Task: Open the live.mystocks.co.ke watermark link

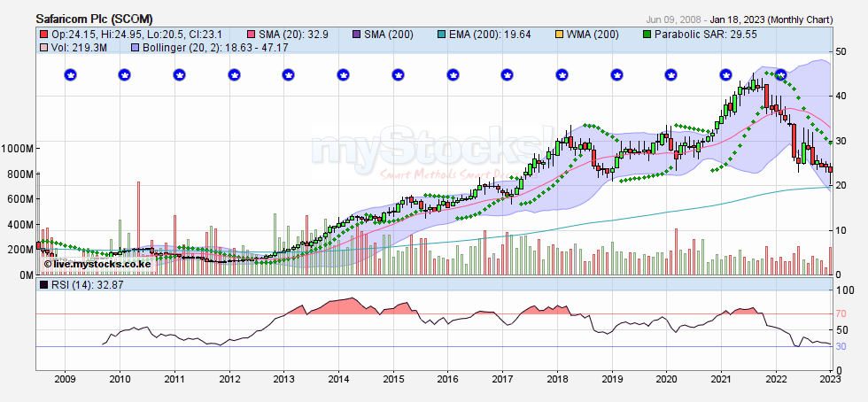Action: click(97, 264)
